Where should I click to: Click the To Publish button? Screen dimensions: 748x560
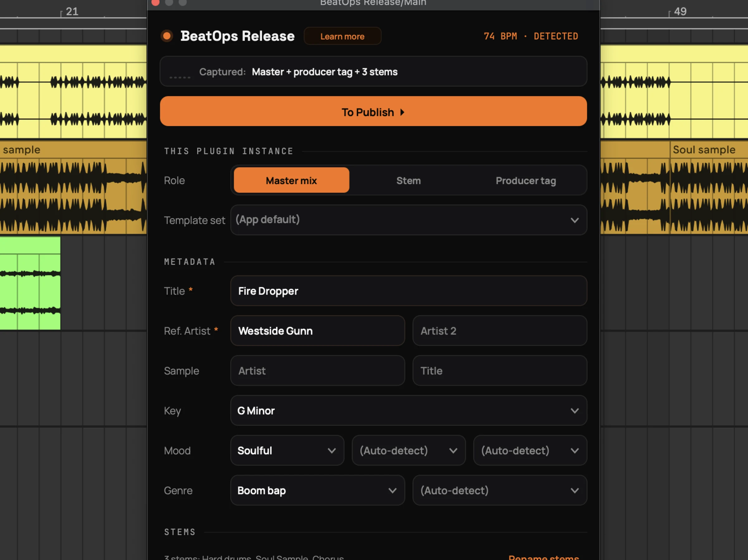[x=373, y=111]
